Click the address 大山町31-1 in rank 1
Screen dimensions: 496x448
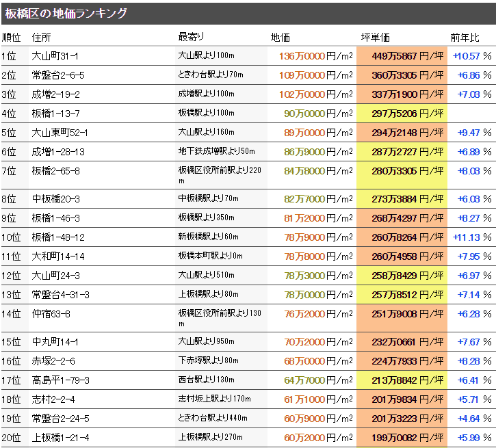coord(55,56)
